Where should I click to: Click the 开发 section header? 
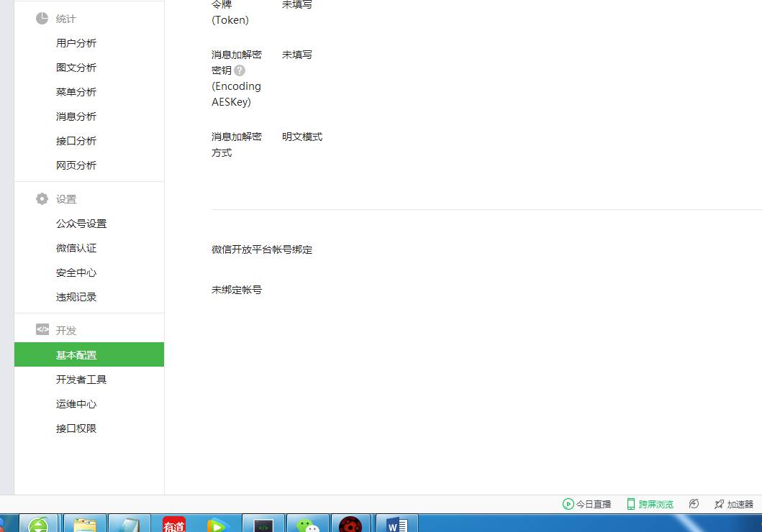click(x=66, y=331)
